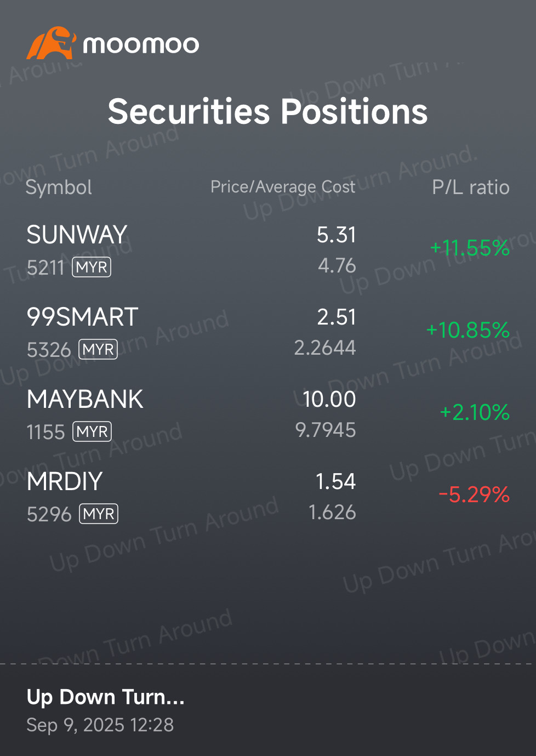
Task: Select MRDIY's -5.29% loss ratio
Action: point(474,494)
